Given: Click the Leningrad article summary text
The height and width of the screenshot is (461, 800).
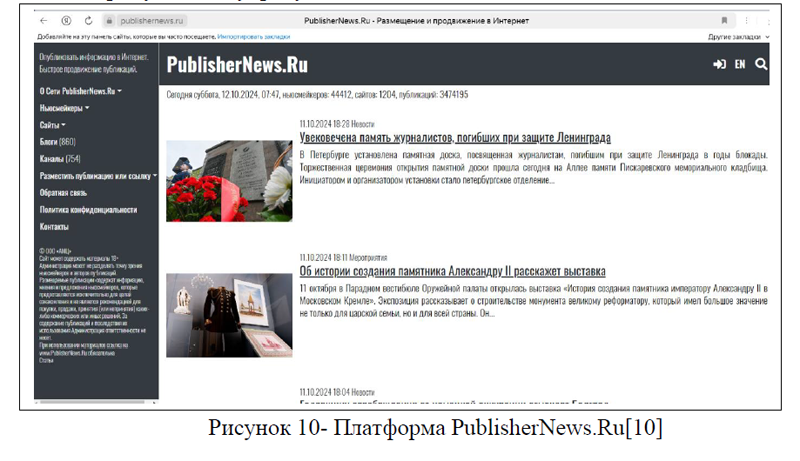Looking at the screenshot, I should pyautogui.click(x=533, y=167).
